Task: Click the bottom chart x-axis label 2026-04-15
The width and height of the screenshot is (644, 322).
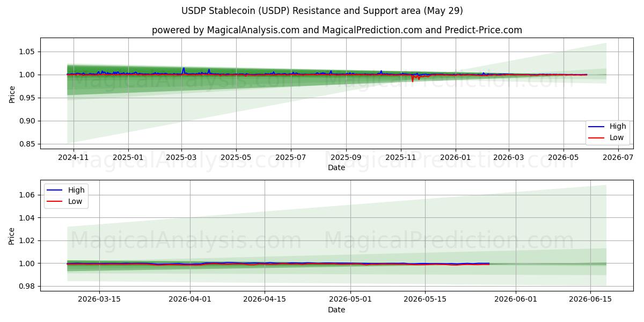Action: pos(265,300)
